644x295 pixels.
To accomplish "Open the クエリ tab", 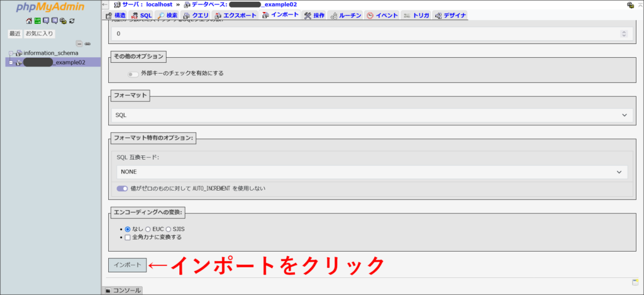I will click(x=197, y=15).
